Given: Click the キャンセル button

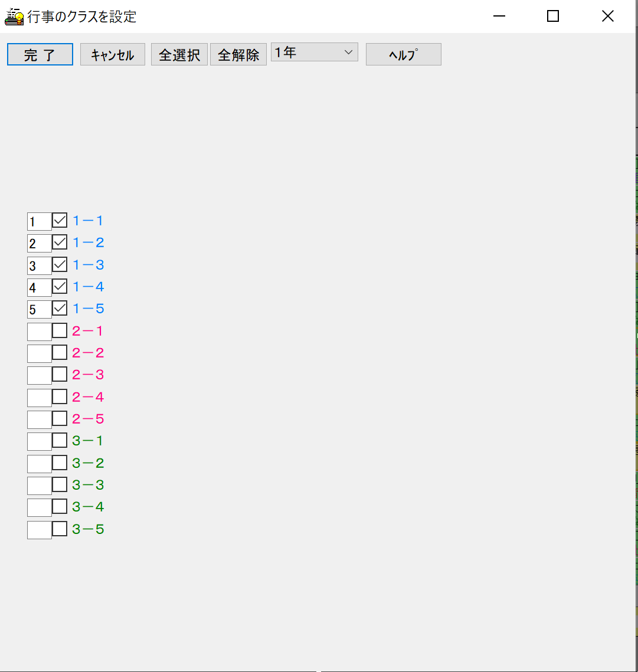Looking at the screenshot, I should (x=113, y=54).
